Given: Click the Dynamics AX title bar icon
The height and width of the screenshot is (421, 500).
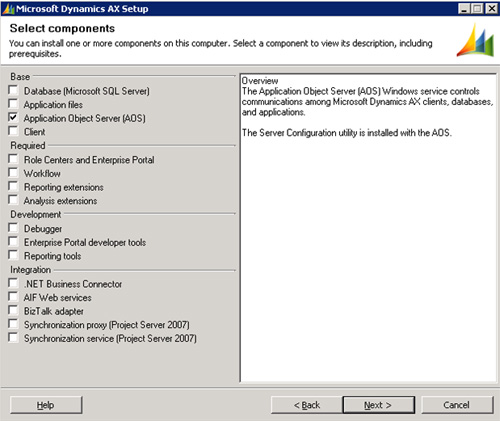Looking at the screenshot, I should (x=8, y=9).
